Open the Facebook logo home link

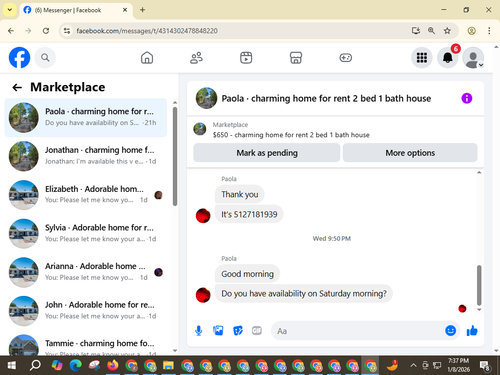(x=19, y=57)
